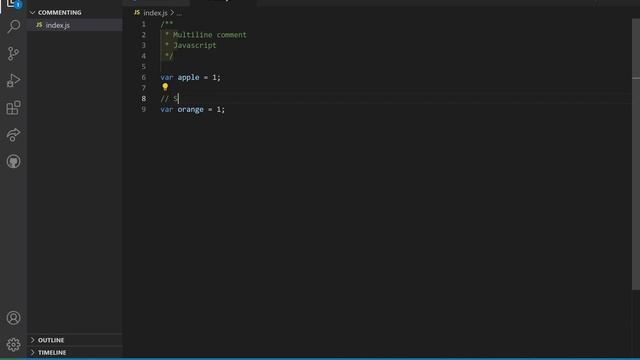This screenshot has width=640, height=360.
Task: Open the Extensions view
Action: tap(13, 108)
